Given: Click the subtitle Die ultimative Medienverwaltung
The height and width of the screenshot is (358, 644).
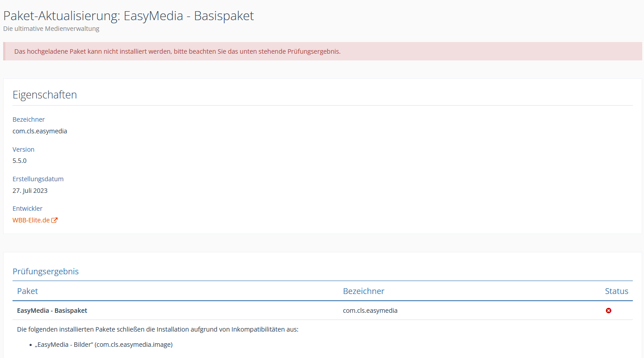Looking at the screenshot, I should [51, 29].
